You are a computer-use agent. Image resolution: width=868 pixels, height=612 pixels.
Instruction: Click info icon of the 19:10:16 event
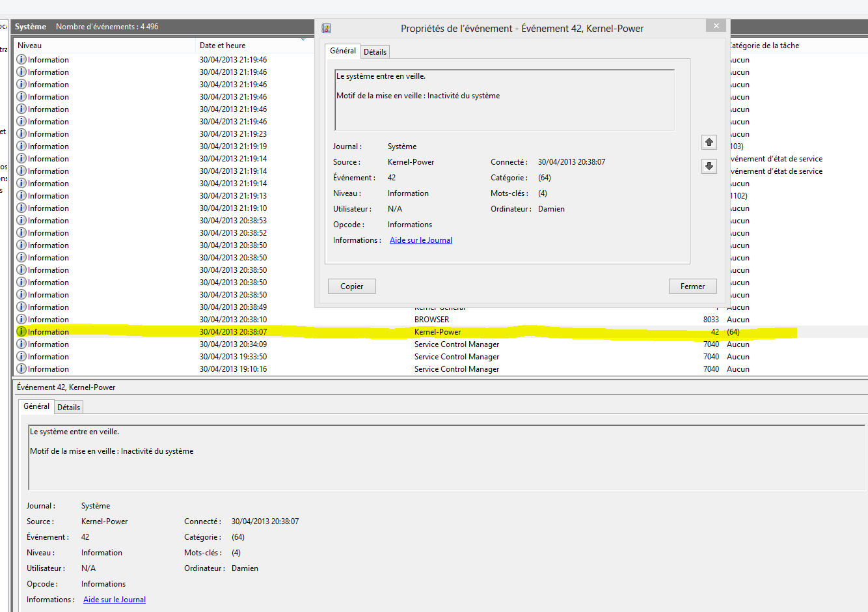21,369
